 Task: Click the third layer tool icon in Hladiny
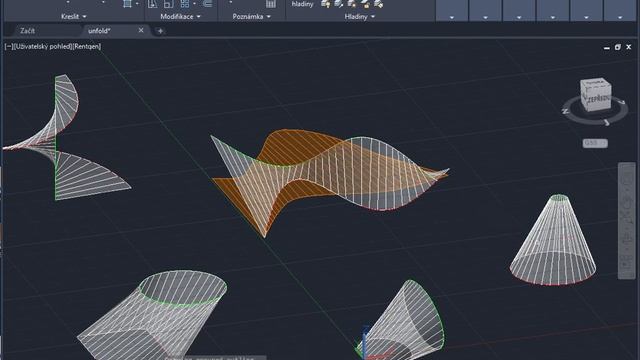pyautogui.click(x=352, y=4)
